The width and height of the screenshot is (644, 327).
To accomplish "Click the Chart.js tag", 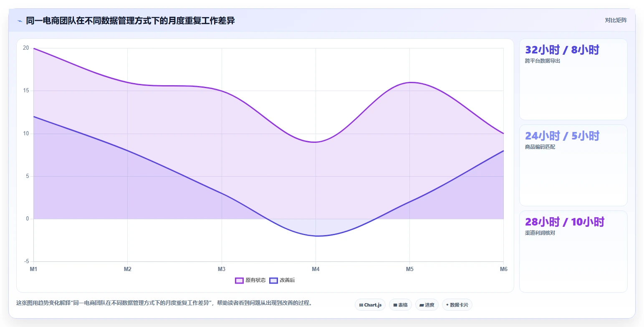I will pos(370,305).
